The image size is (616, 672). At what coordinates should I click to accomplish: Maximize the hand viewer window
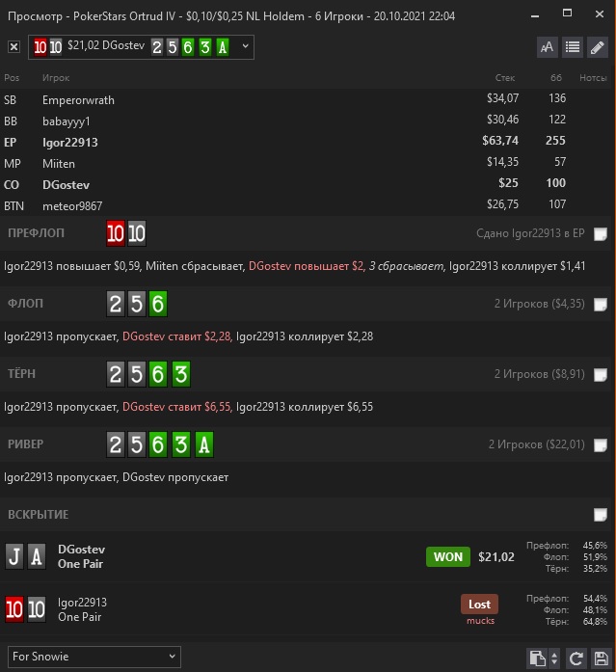(x=567, y=13)
